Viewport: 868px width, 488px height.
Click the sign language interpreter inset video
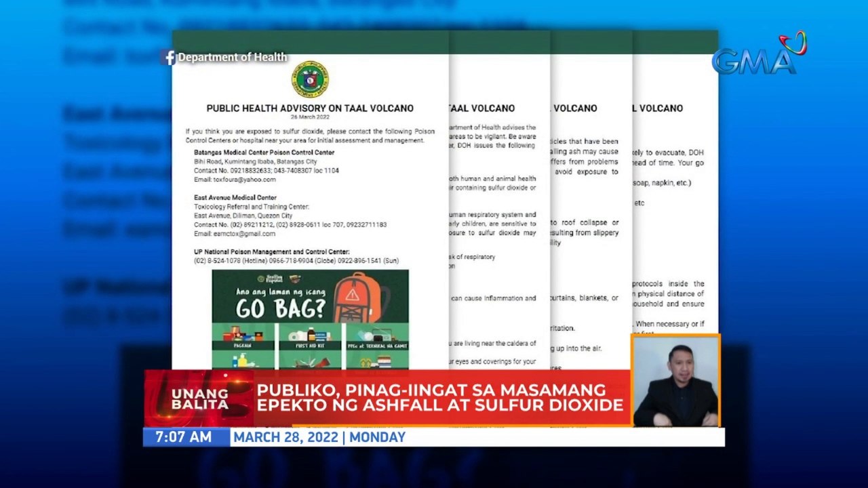(675, 381)
